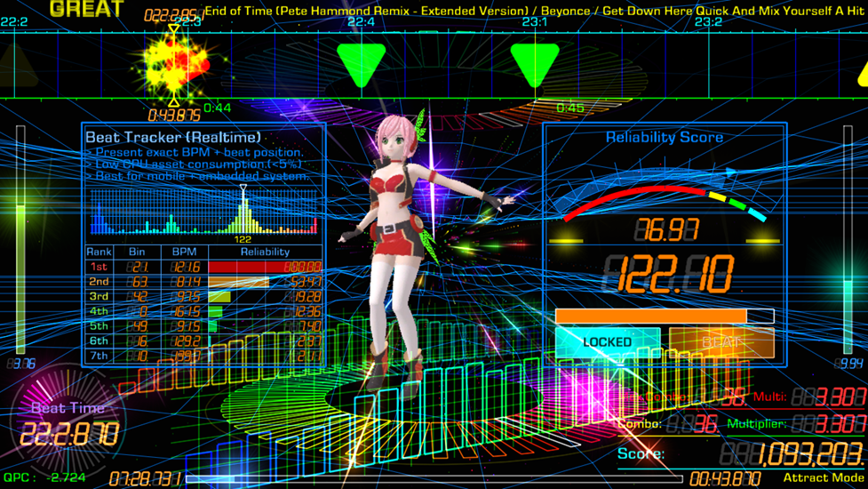
Task: Click the scrolling song title text
Action: (533, 10)
